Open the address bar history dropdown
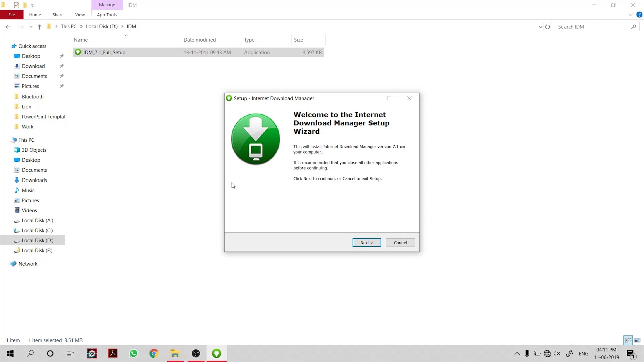 pos(540,27)
